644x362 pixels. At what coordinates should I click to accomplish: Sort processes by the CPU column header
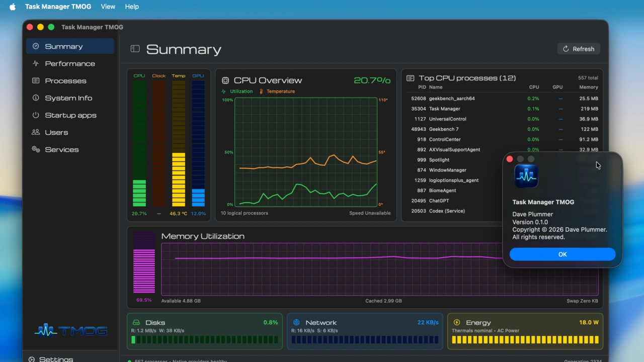coord(534,87)
